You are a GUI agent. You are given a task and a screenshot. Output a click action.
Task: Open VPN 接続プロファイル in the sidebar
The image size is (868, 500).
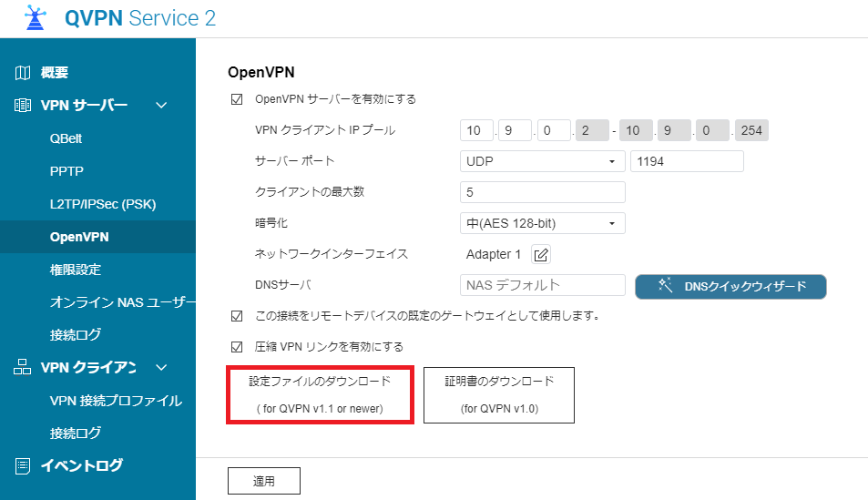pos(116,401)
